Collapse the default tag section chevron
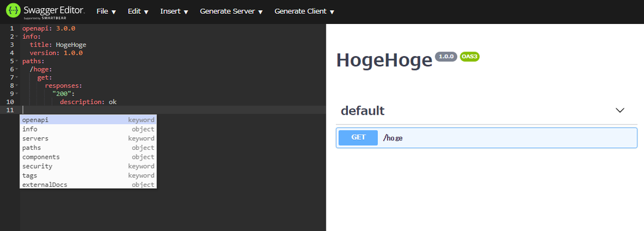 pos(620,110)
